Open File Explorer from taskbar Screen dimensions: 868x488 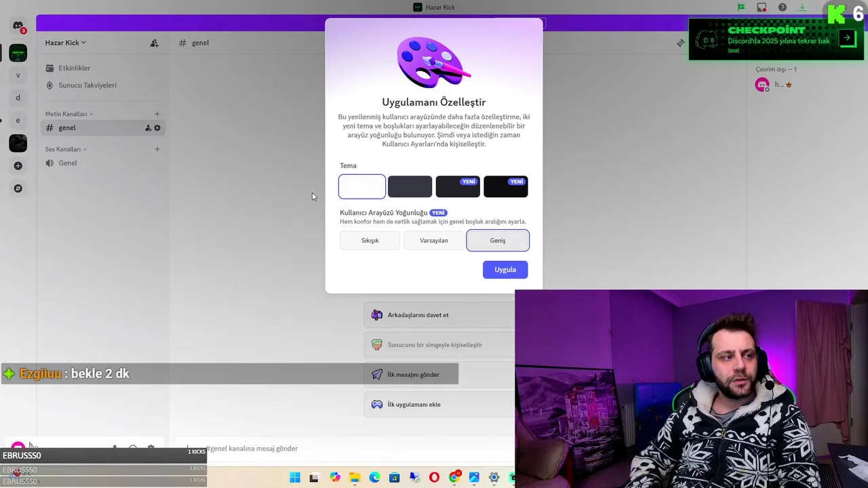[x=355, y=478]
